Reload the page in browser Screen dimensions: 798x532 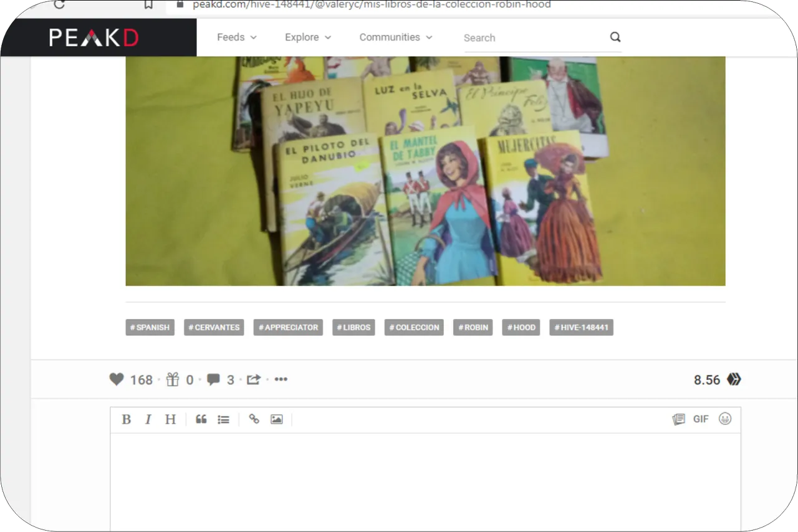tap(59, 4)
